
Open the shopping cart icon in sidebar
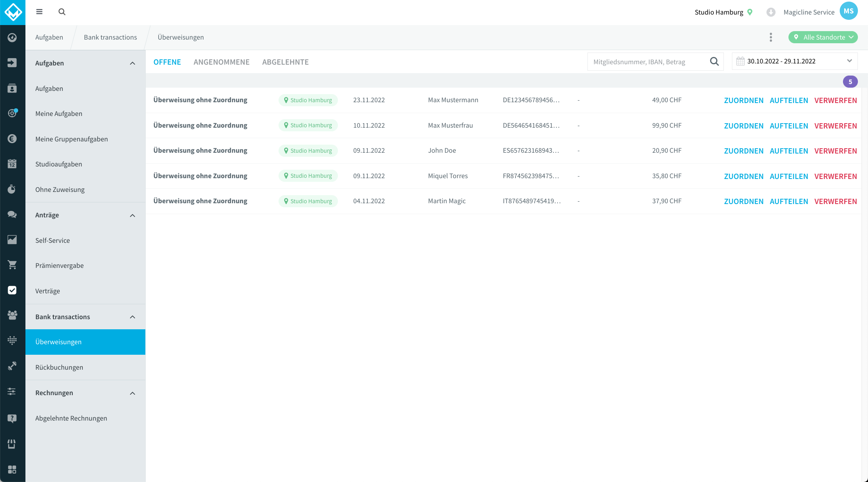coord(12,265)
